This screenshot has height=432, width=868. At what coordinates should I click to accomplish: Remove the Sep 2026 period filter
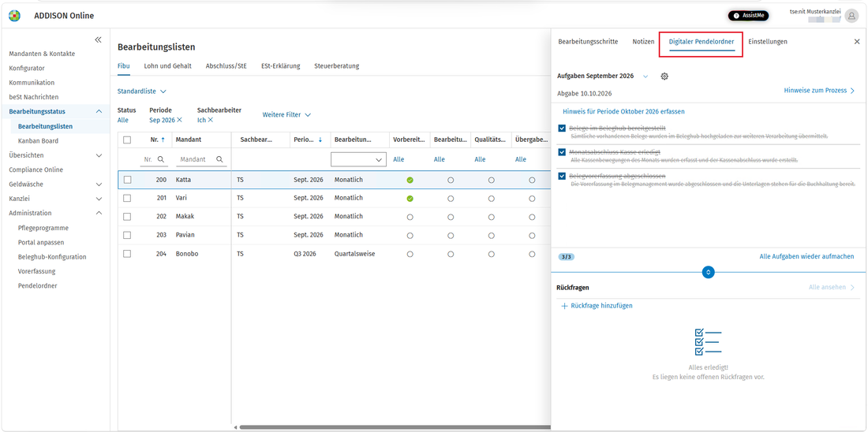point(179,120)
